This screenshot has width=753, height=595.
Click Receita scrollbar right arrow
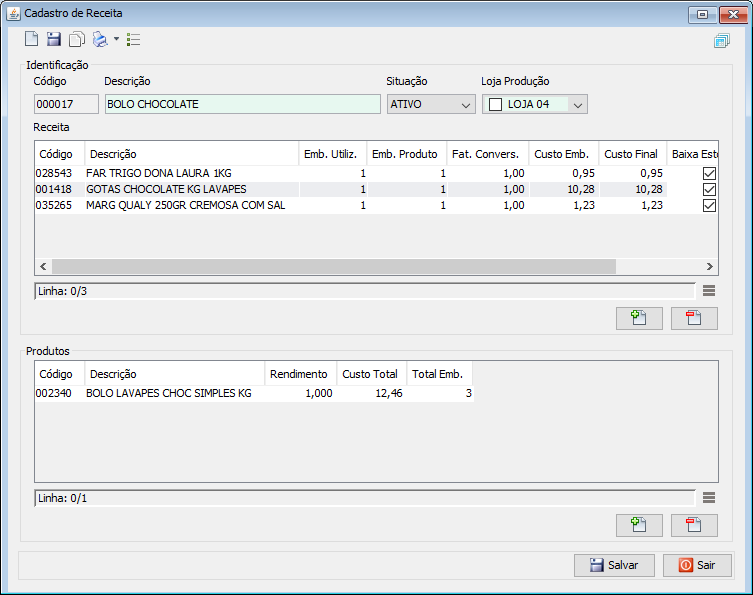pos(710,267)
